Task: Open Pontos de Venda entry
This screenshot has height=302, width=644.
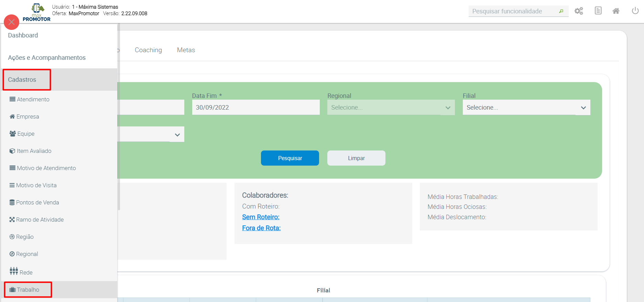Action: (x=59, y=202)
